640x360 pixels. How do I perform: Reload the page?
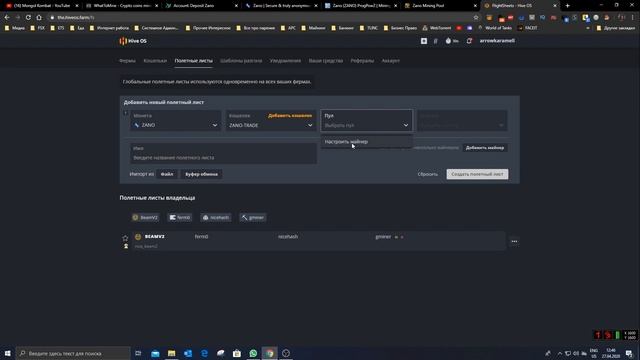click(x=28, y=18)
